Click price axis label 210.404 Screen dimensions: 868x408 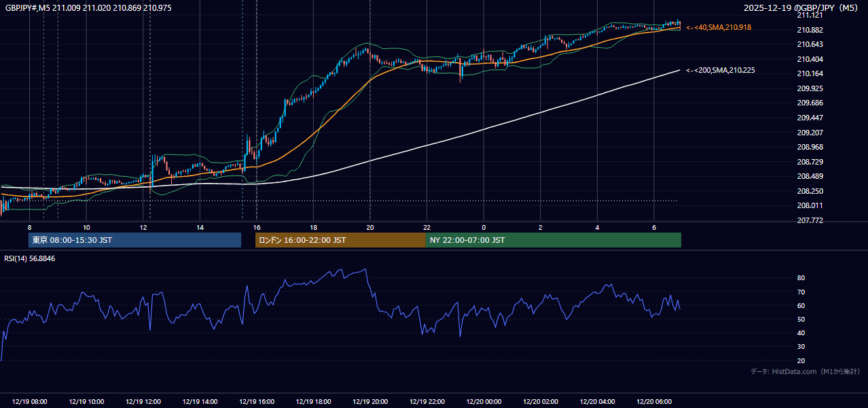(810, 59)
